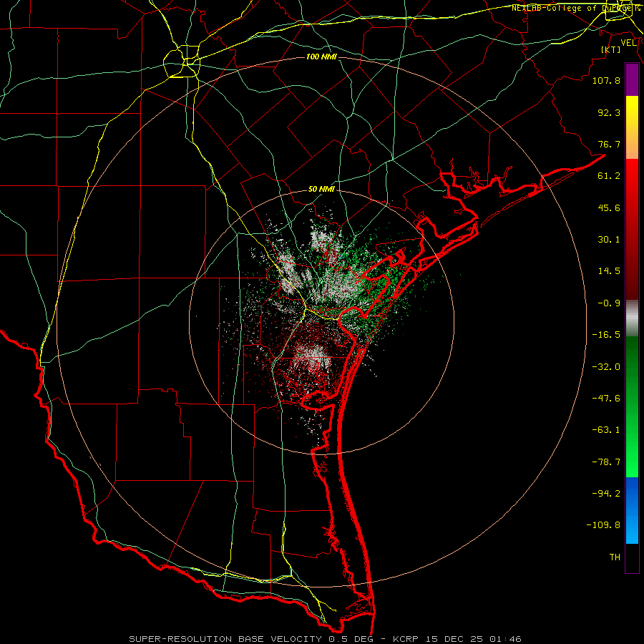Click the -32.0 scale value
This screenshot has height=644, width=644.
pos(606,367)
